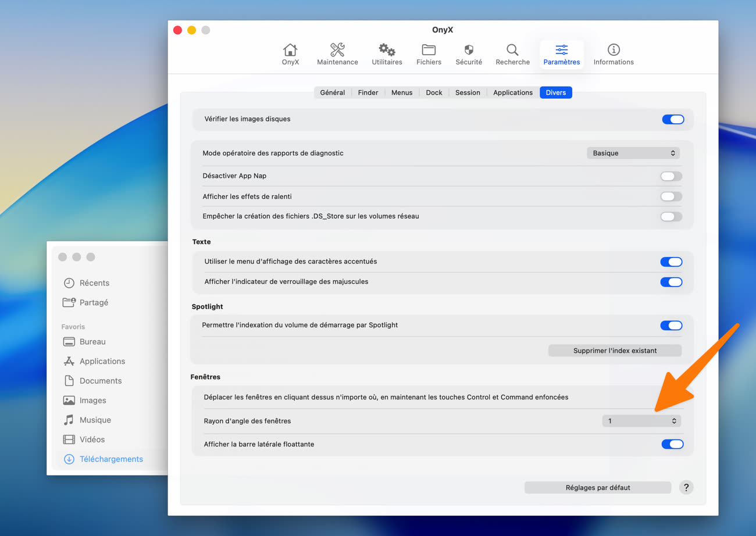Toggle the .DS_Store network volumes switch
The width and height of the screenshot is (756, 536).
tap(671, 217)
